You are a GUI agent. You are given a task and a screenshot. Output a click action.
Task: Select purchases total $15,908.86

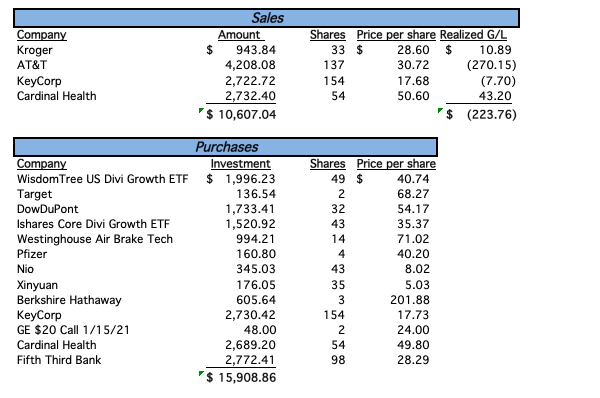coord(241,378)
